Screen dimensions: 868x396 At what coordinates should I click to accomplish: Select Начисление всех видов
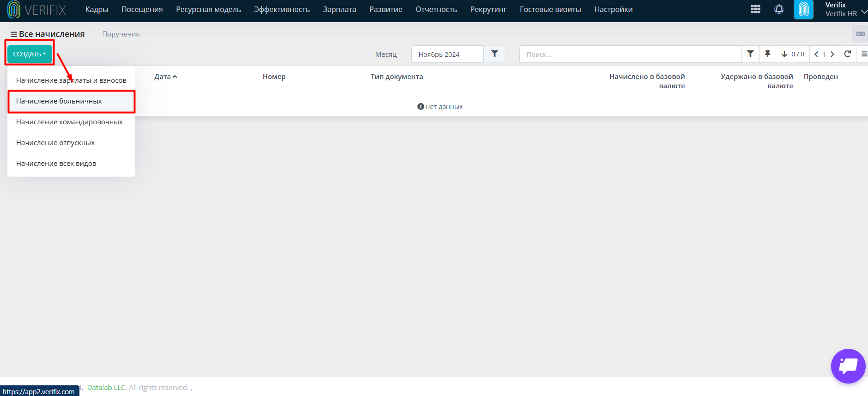(71, 164)
